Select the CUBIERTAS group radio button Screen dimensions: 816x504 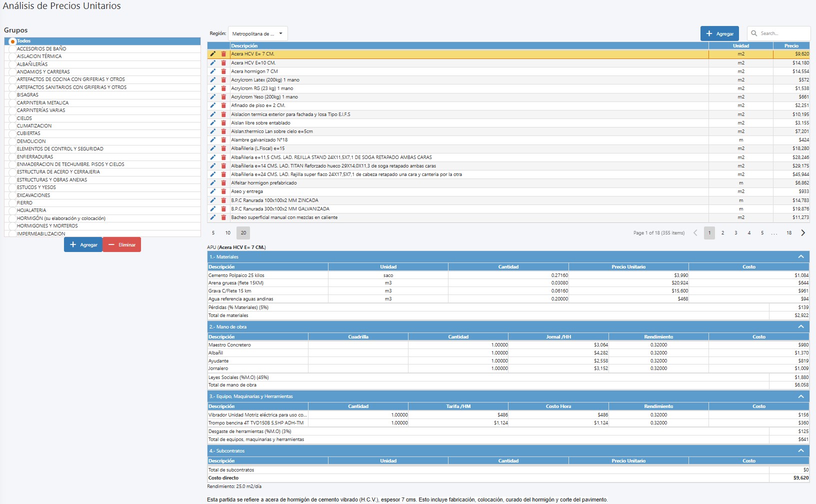coord(12,133)
